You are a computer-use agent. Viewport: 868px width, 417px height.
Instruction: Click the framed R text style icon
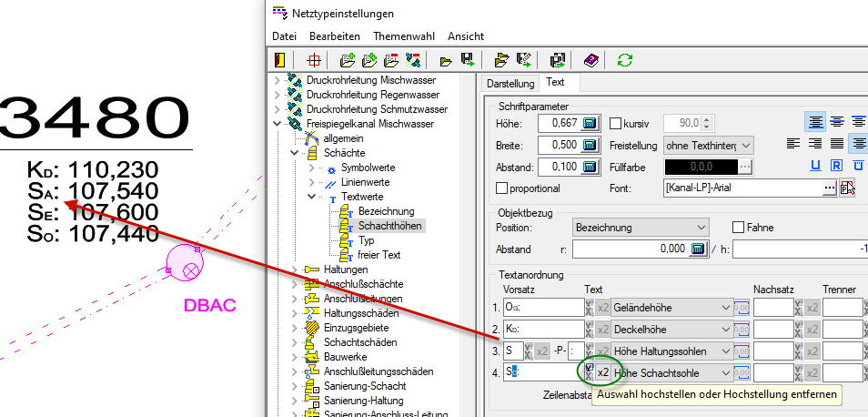[x=838, y=166]
